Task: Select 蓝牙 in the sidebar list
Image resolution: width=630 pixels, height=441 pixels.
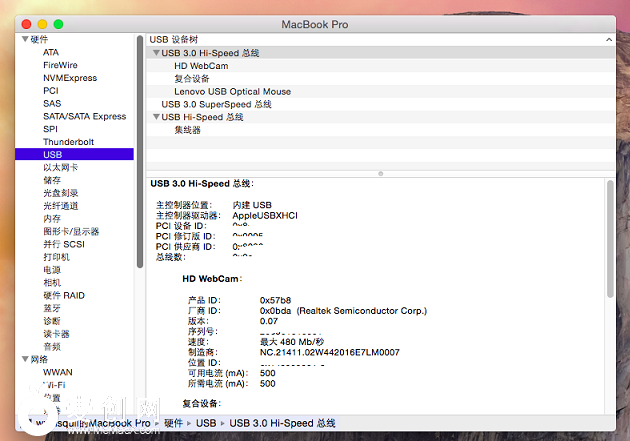Action: (52, 308)
